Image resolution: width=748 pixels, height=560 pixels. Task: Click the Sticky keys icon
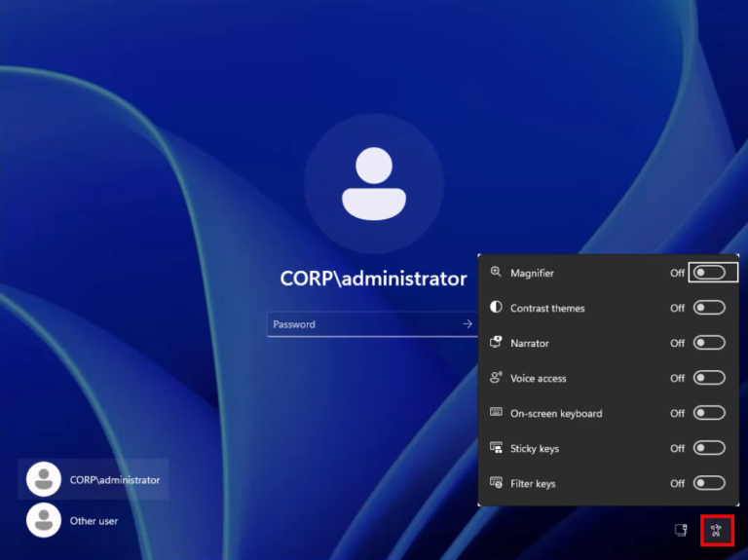point(496,447)
